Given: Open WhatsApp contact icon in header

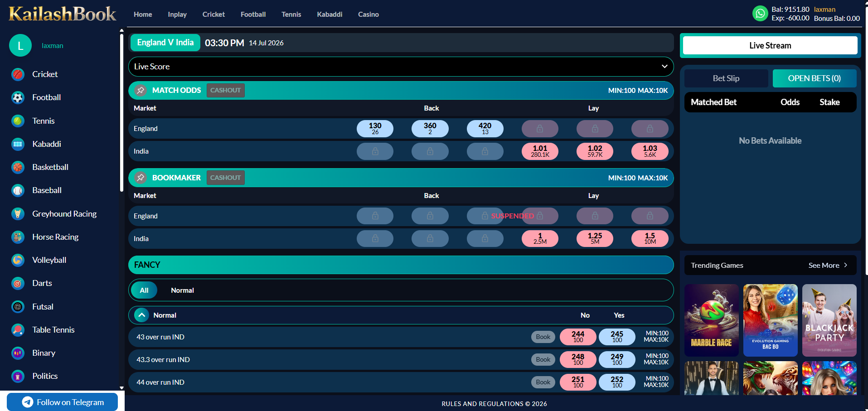Looking at the screenshot, I should pyautogui.click(x=761, y=13).
